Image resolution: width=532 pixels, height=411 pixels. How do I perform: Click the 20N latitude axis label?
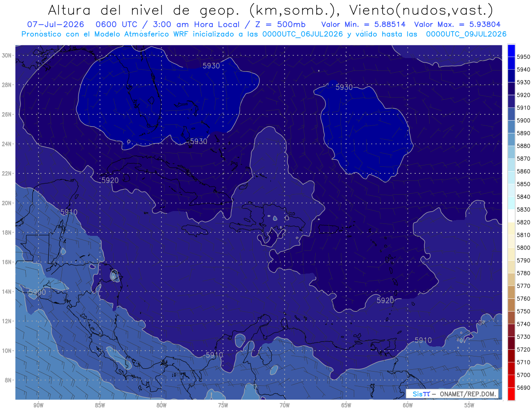[x=7, y=203]
